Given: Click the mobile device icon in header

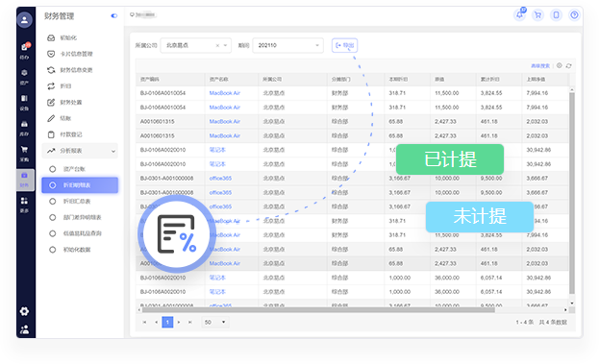Looking at the screenshot, I should pos(556,15).
